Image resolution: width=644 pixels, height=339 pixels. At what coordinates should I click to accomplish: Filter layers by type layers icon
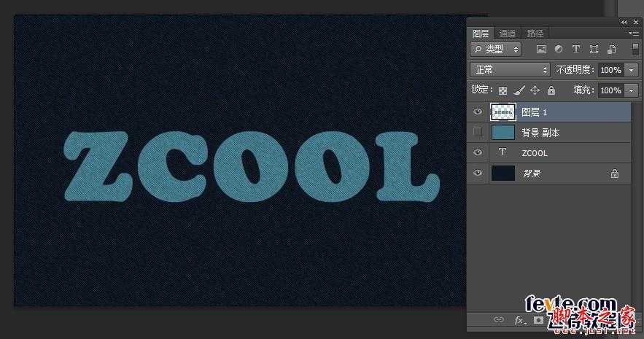coord(576,50)
